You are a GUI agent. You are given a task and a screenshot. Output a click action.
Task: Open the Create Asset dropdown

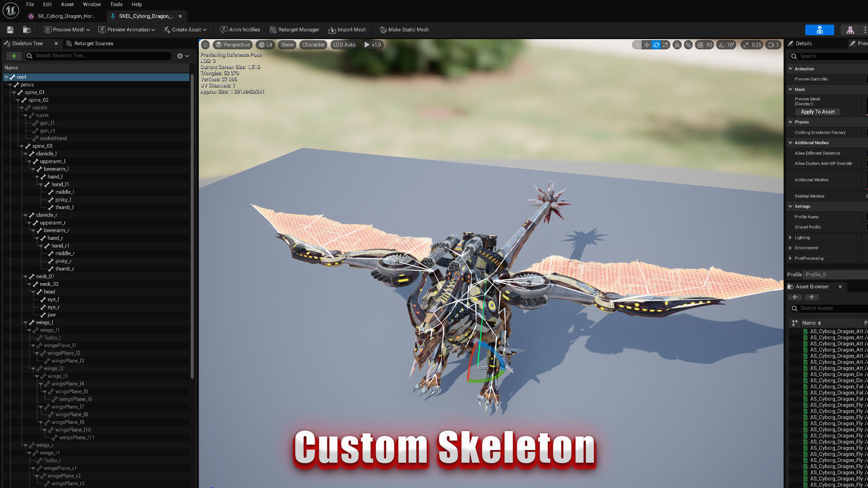(x=185, y=30)
